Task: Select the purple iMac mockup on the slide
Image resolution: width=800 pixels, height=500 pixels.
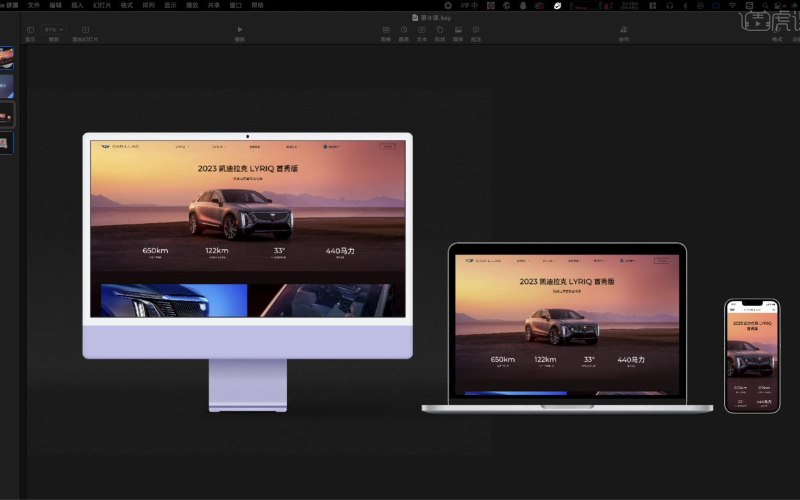Action: 248,272
